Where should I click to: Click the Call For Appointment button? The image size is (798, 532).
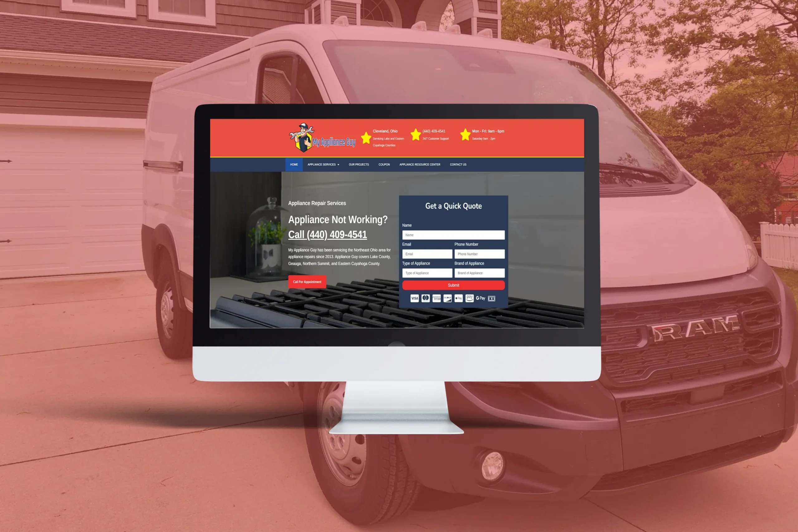coord(307,281)
